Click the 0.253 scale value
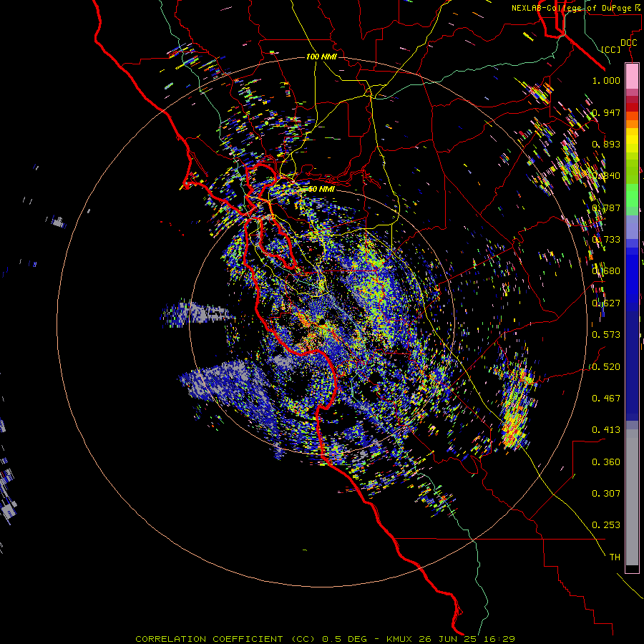This screenshot has height=644, width=644. (606, 525)
